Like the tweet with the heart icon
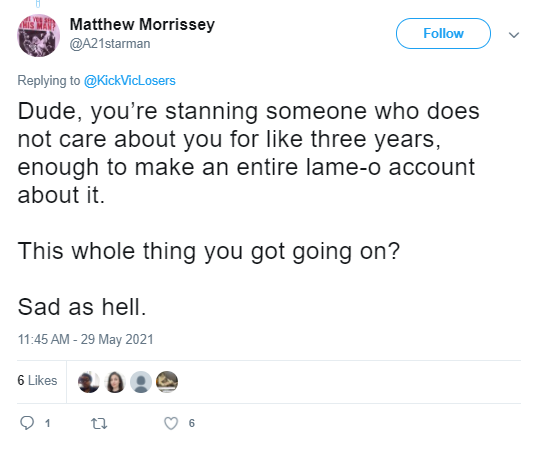 pyautogui.click(x=171, y=423)
